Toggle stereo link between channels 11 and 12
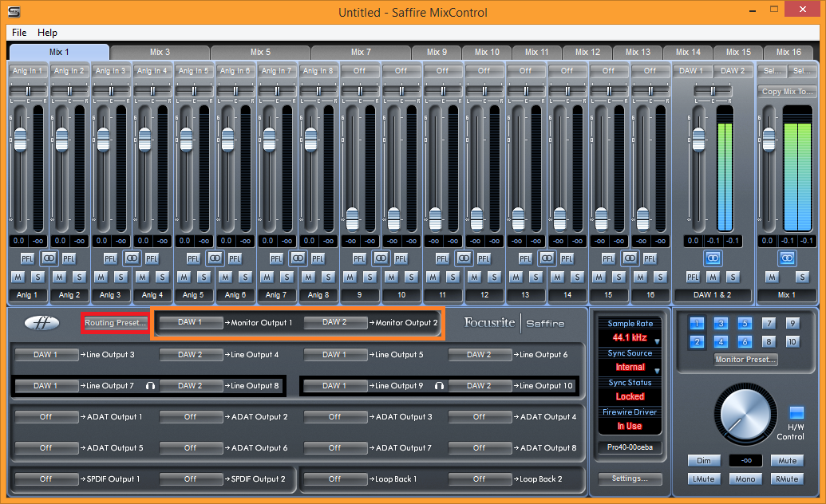 click(464, 258)
